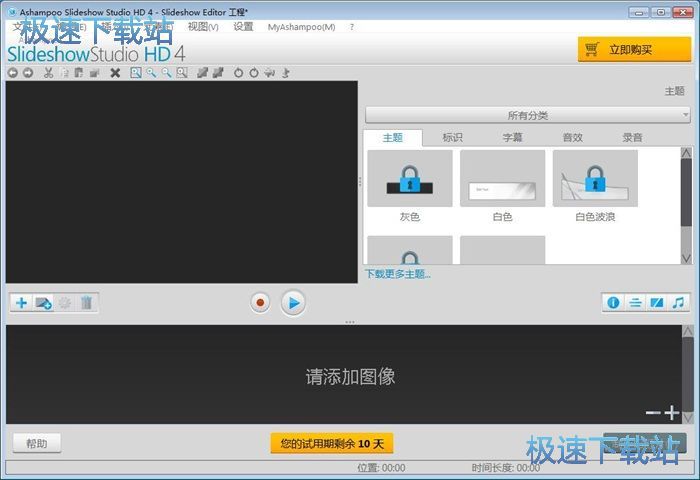Open the 下载更多主题 link

[x=397, y=274]
